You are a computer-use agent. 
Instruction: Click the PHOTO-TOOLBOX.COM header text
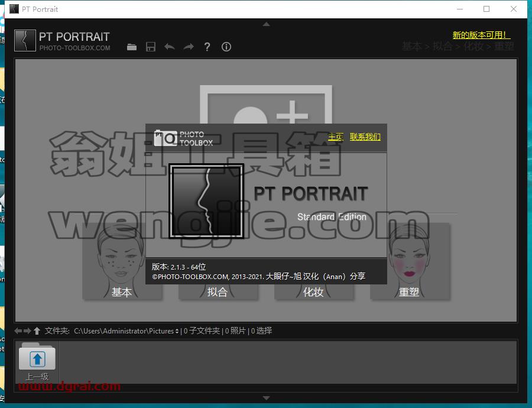click(74, 48)
